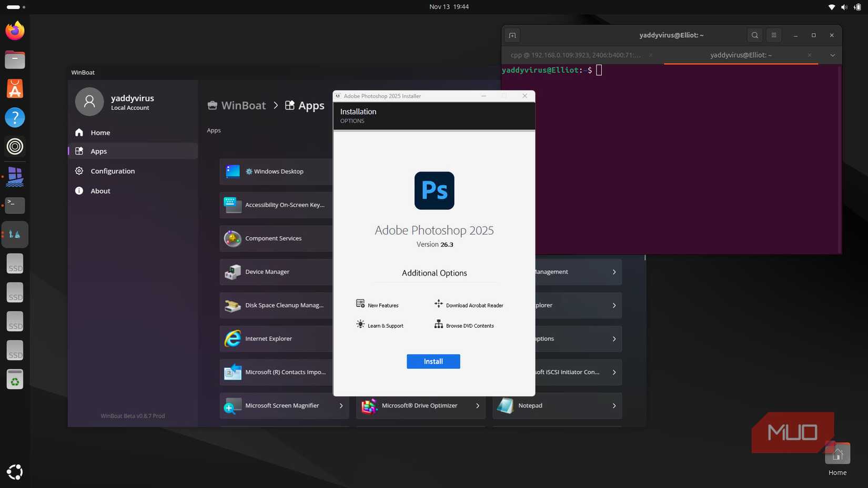Screen dimensions: 868x488
Task: Create a new terminal tab with the split icon
Action: click(512, 35)
